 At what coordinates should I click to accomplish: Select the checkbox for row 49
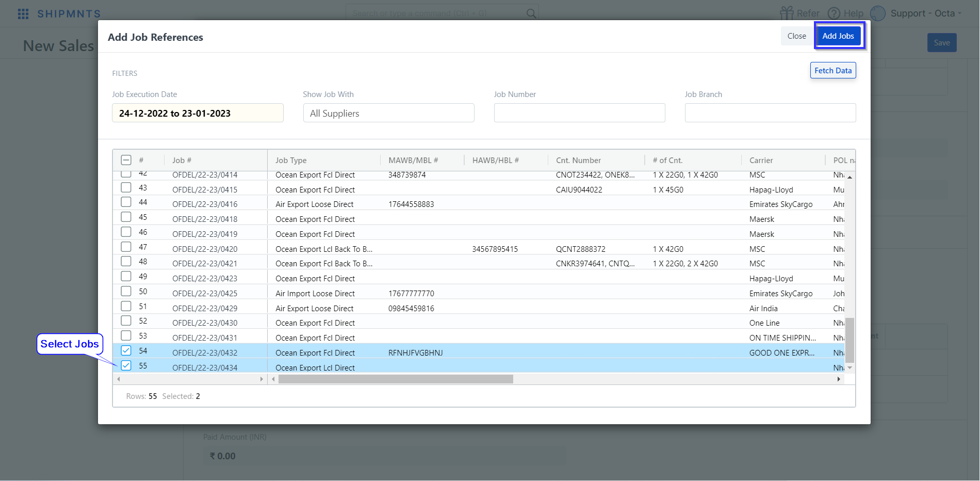126,276
